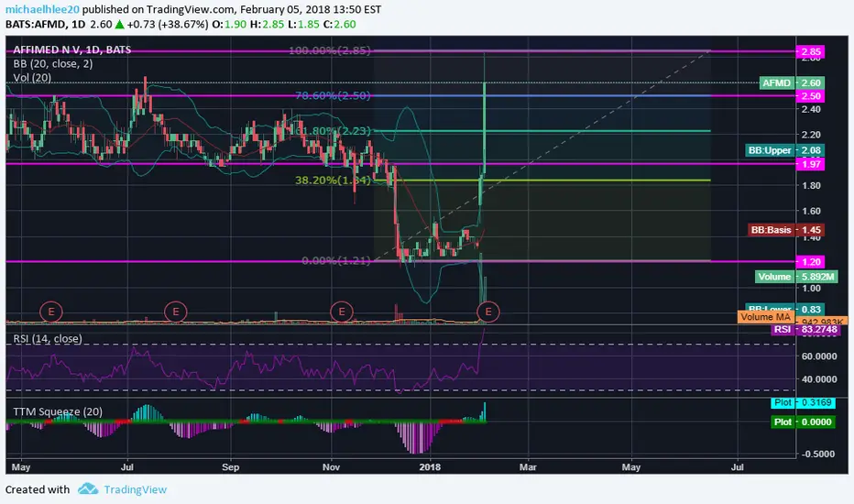The image size is (854, 504).
Task: Click the 40.0000 RSI axis value
Action: (x=818, y=379)
